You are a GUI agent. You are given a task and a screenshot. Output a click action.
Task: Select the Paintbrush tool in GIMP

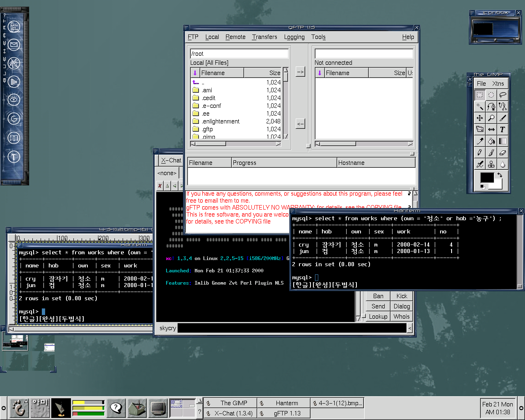[x=491, y=153]
